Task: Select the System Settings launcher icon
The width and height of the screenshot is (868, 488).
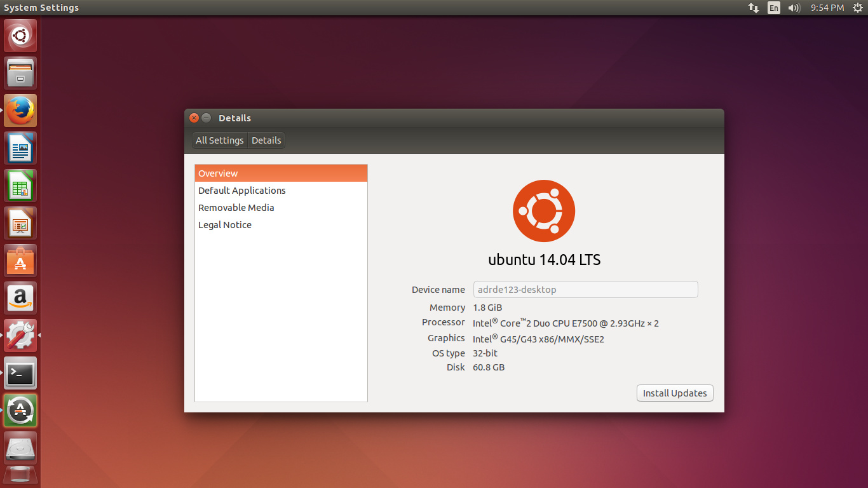Action: tap(20, 335)
